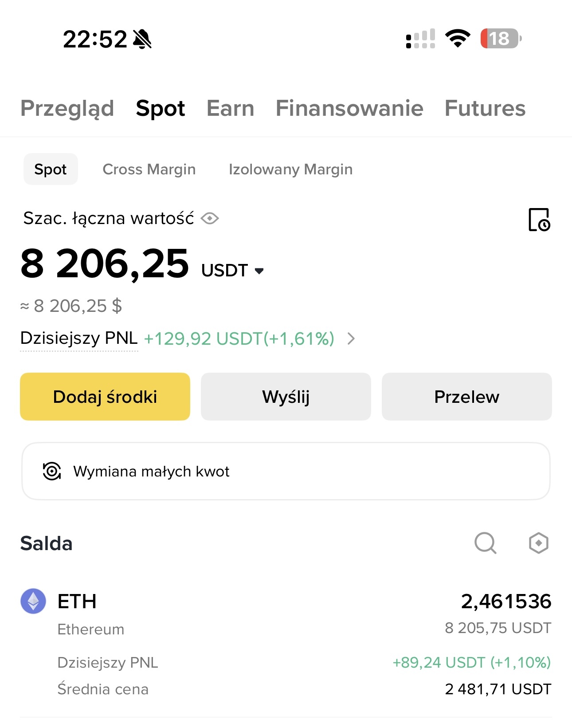Tap the Przelew button
This screenshot has width=572, height=728.
click(x=466, y=397)
